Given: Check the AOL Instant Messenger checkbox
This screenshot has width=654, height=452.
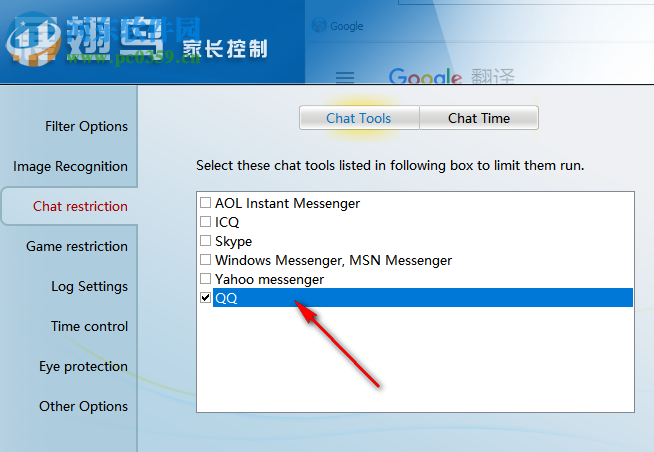Looking at the screenshot, I should pos(205,203).
